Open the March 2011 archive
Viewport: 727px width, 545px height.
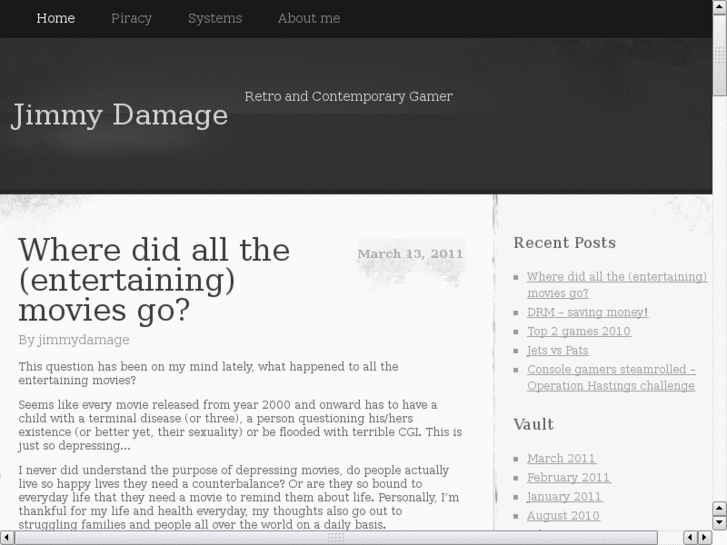pos(561,458)
